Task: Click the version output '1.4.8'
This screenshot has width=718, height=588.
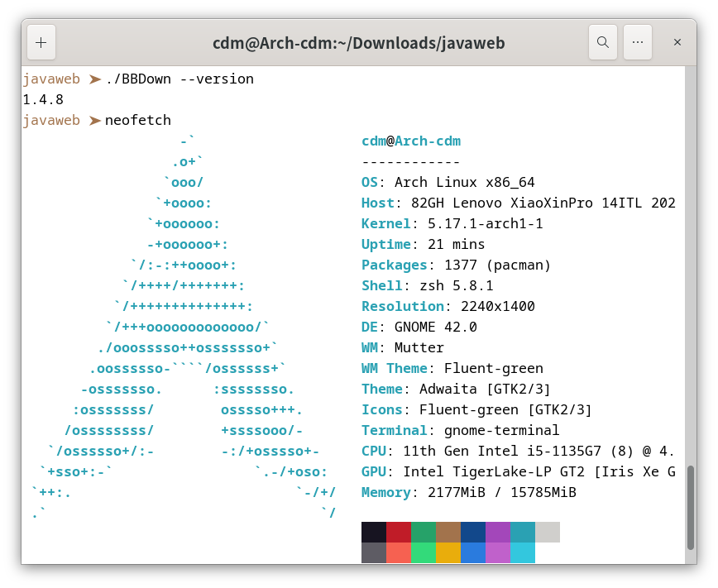Action: pos(43,99)
